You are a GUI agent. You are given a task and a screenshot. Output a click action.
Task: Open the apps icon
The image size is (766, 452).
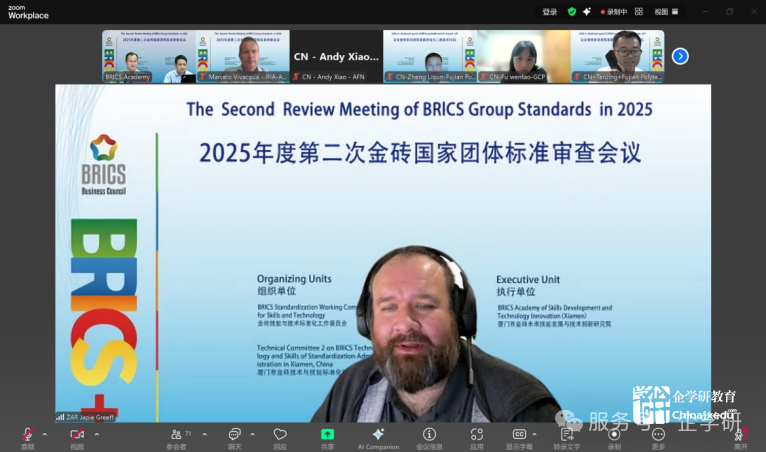coord(477,434)
